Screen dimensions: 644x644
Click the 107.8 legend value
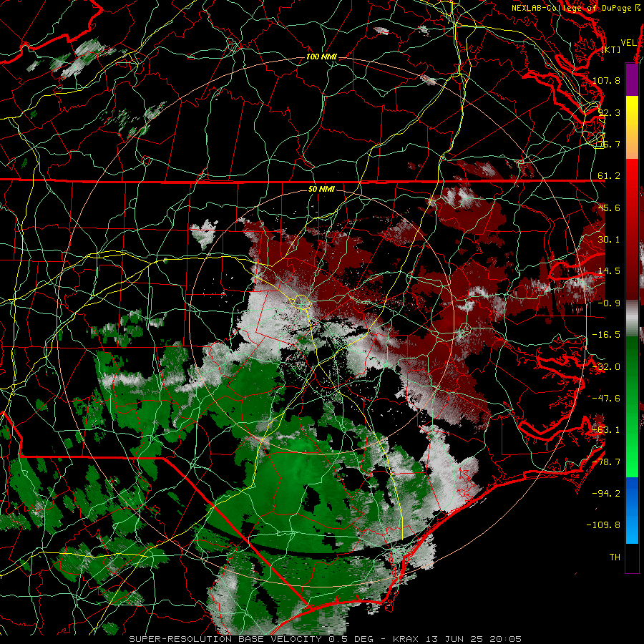pos(606,80)
